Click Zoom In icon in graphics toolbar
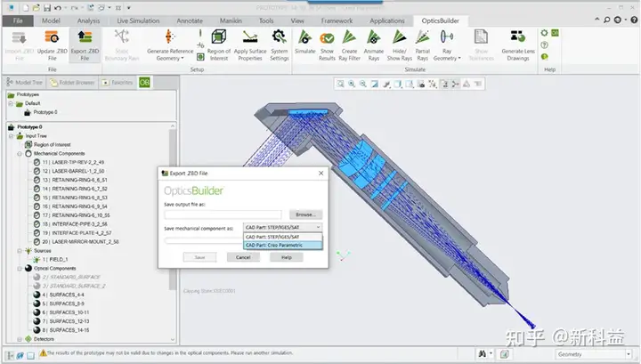Screen dimensions: 641x364 (x=352, y=84)
